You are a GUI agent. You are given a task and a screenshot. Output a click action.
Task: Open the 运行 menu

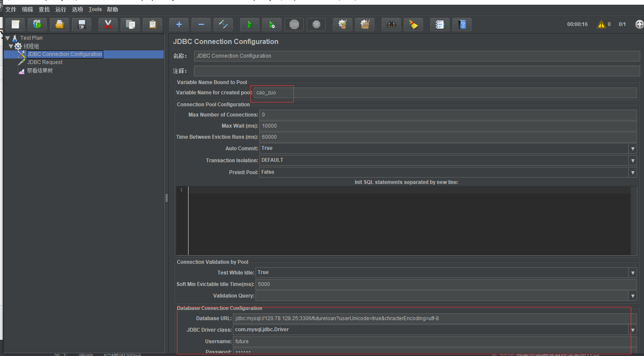coord(61,9)
